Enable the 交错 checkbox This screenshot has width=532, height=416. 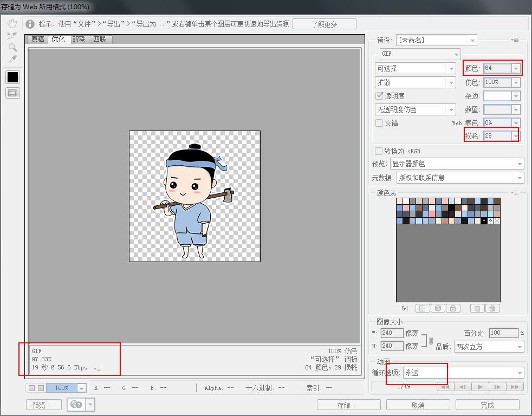click(379, 123)
